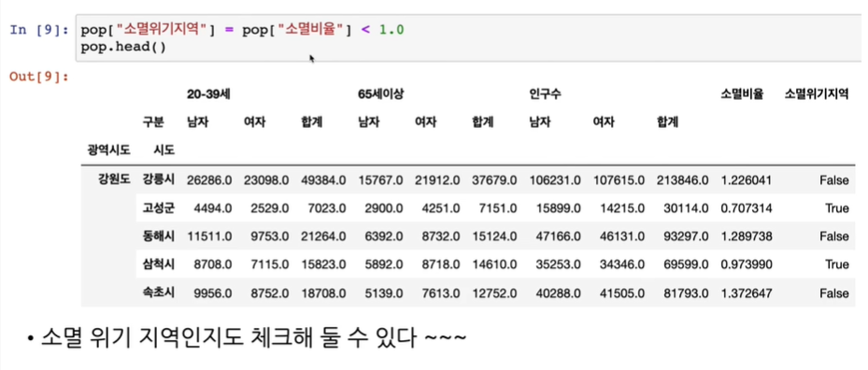Click the 인구수 column header
Viewport: 868px width, 370px height.
tap(546, 94)
